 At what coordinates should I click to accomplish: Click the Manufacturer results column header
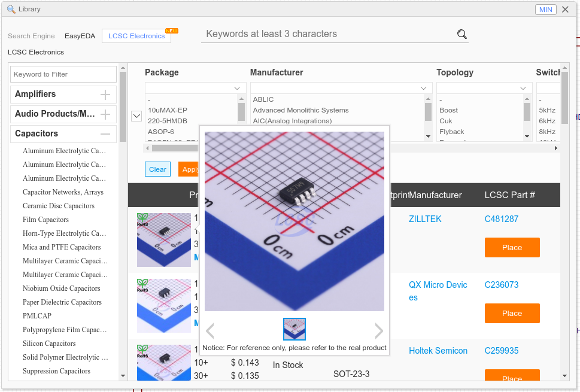[x=435, y=195]
